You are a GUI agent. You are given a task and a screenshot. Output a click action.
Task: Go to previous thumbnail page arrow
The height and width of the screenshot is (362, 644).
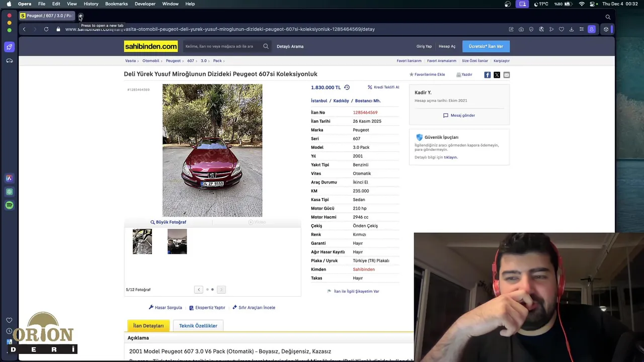[199, 290]
